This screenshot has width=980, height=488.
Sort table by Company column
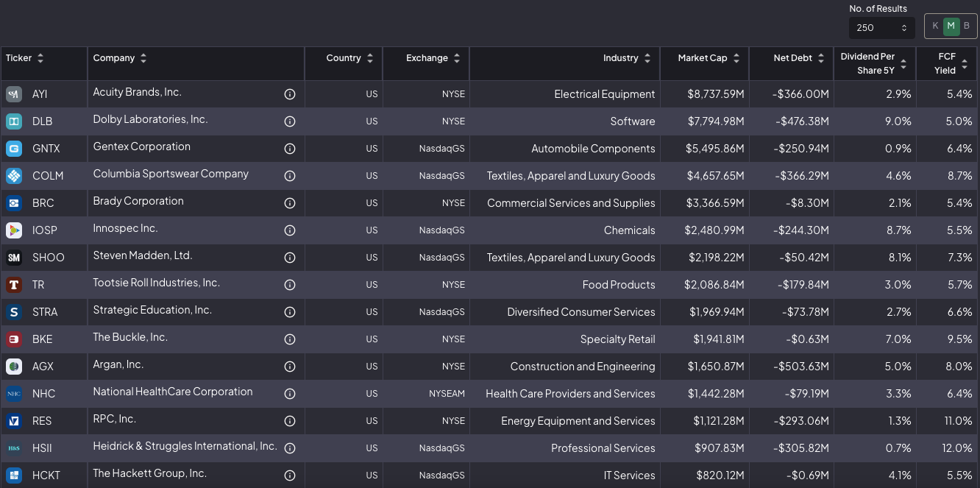click(143, 58)
